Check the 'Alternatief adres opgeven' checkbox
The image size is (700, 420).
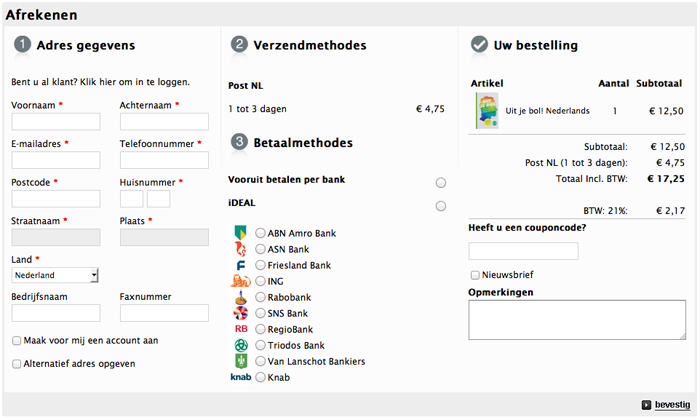pos(17,364)
